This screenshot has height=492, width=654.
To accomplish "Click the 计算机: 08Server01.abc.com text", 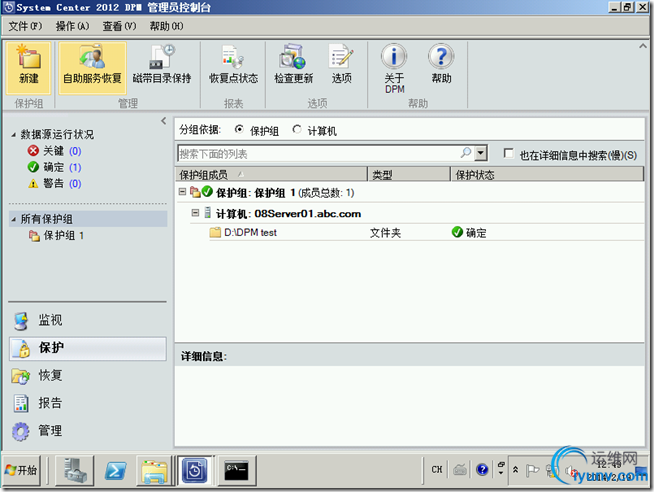I will click(288, 214).
